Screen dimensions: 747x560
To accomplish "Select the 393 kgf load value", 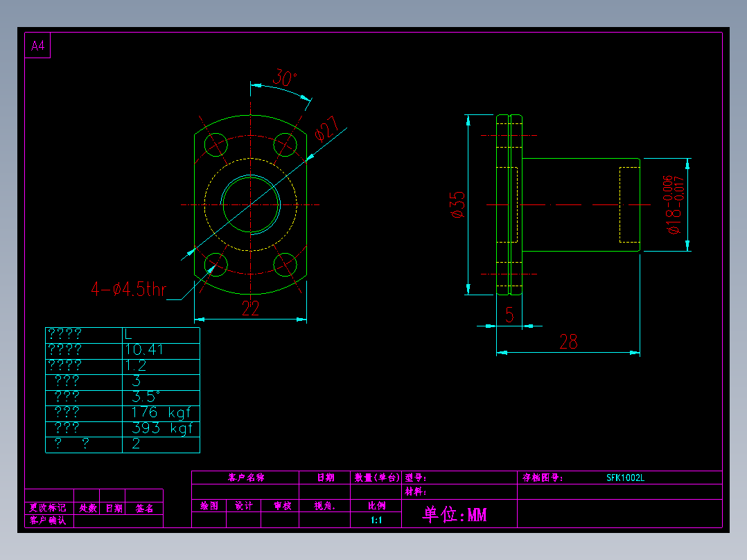I will (x=162, y=428).
